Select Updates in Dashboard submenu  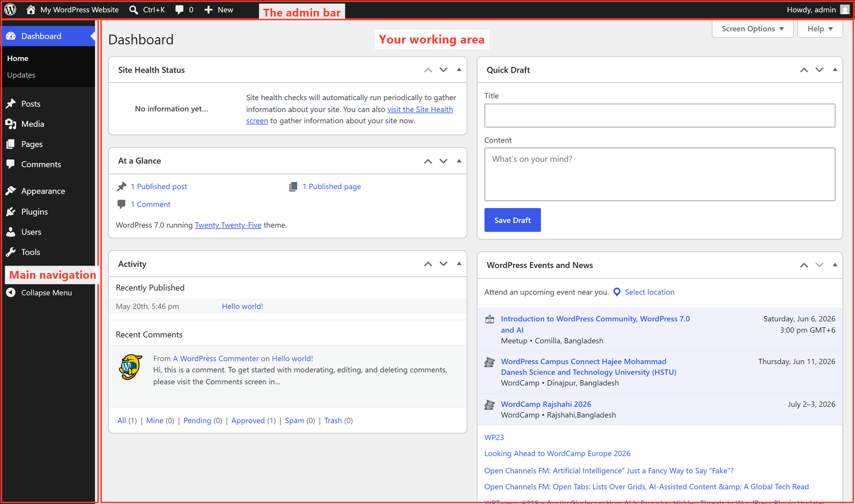tap(21, 75)
